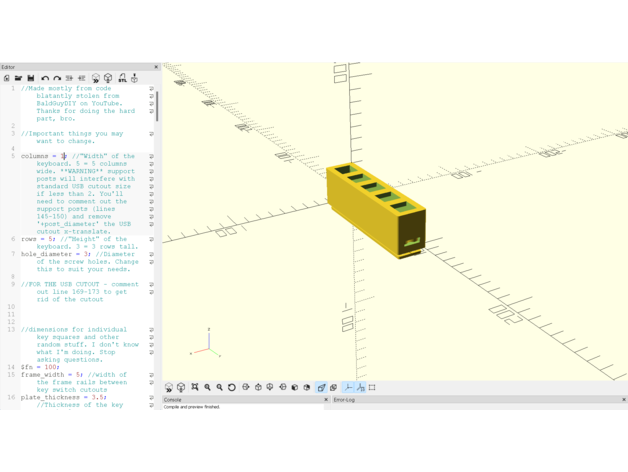Viewport: 628px width, 472px height.
Task: Switch to orthogonal projection
Action: 333,387
